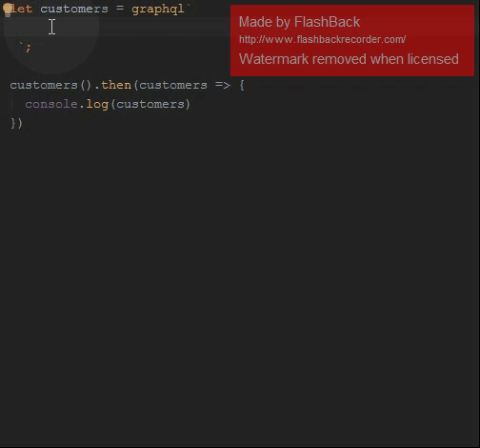Click the 'console' identifier
This screenshot has width=480, height=448.
[51, 104]
